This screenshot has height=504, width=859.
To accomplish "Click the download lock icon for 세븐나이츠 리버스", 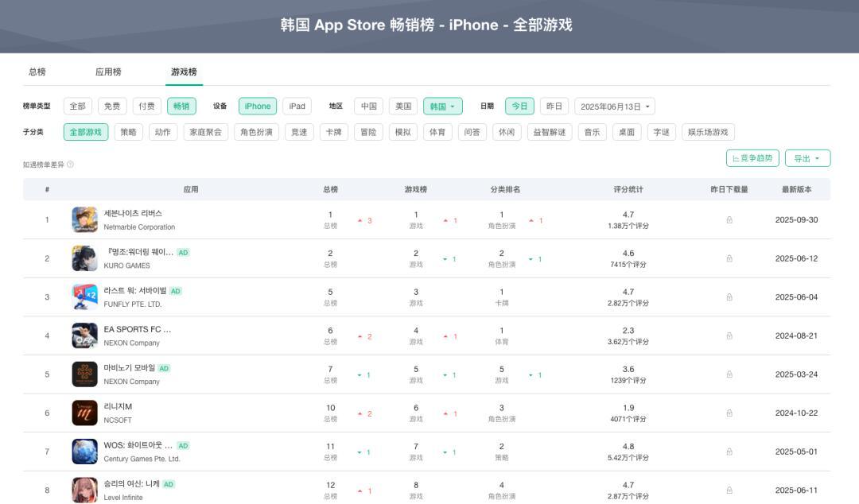I will click(x=729, y=220).
